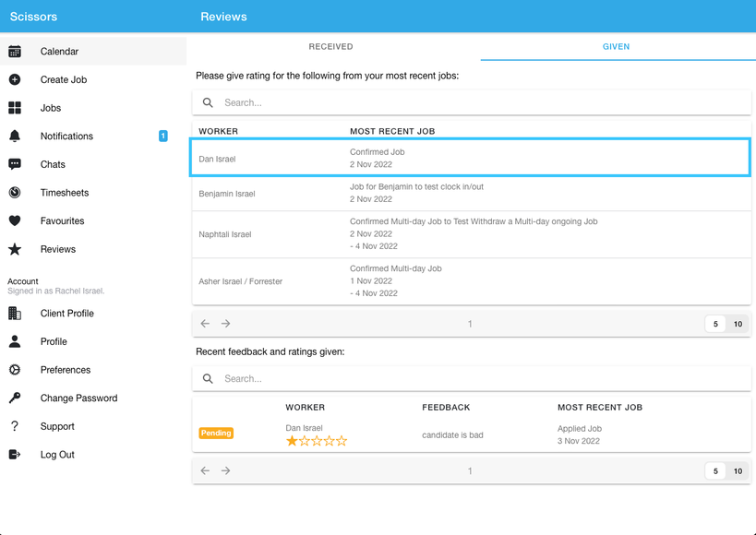Show 10 rows per page for worker list
The image size is (756, 535).
[738, 324]
